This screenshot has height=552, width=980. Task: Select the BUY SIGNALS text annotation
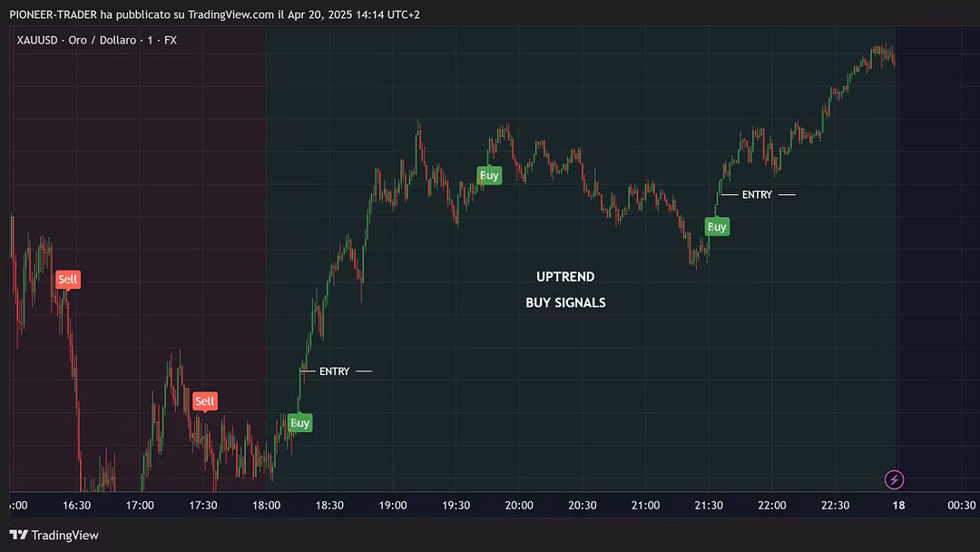tap(565, 302)
